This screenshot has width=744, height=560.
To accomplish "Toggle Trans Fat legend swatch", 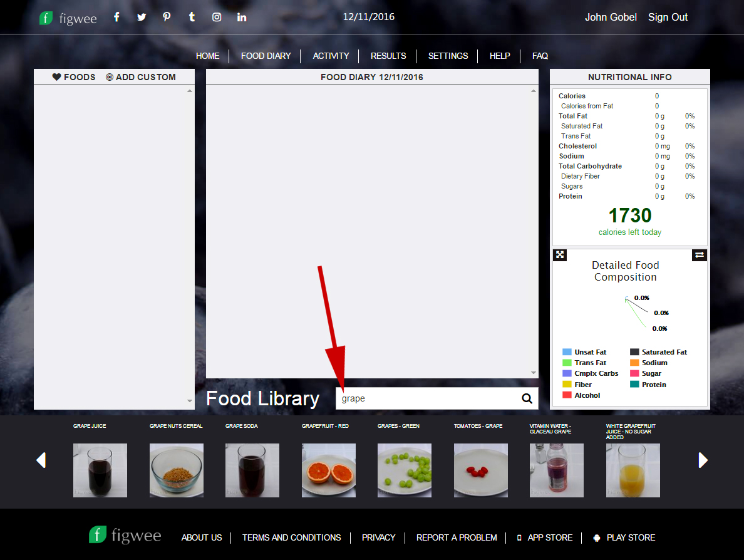I will tap(567, 363).
